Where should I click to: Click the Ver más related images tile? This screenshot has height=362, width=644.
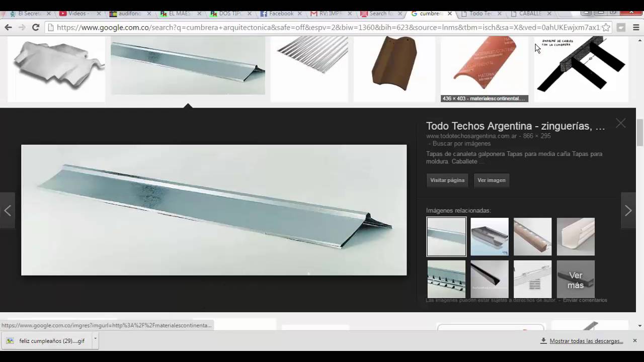[576, 279]
